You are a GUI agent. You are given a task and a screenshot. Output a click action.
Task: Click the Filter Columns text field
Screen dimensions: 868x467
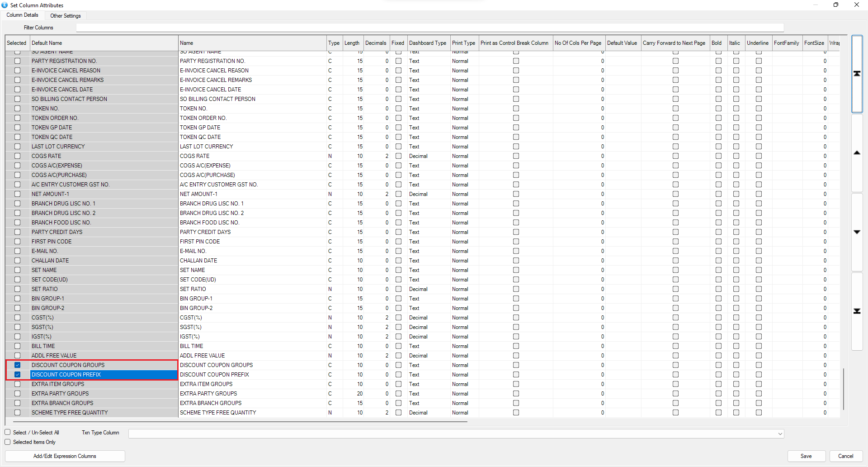click(x=429, y=28)
